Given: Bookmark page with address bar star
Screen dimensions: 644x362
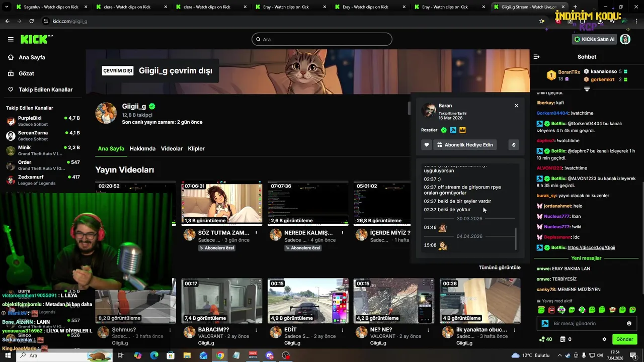Looking at the screenshot, I should pos(541,21).
